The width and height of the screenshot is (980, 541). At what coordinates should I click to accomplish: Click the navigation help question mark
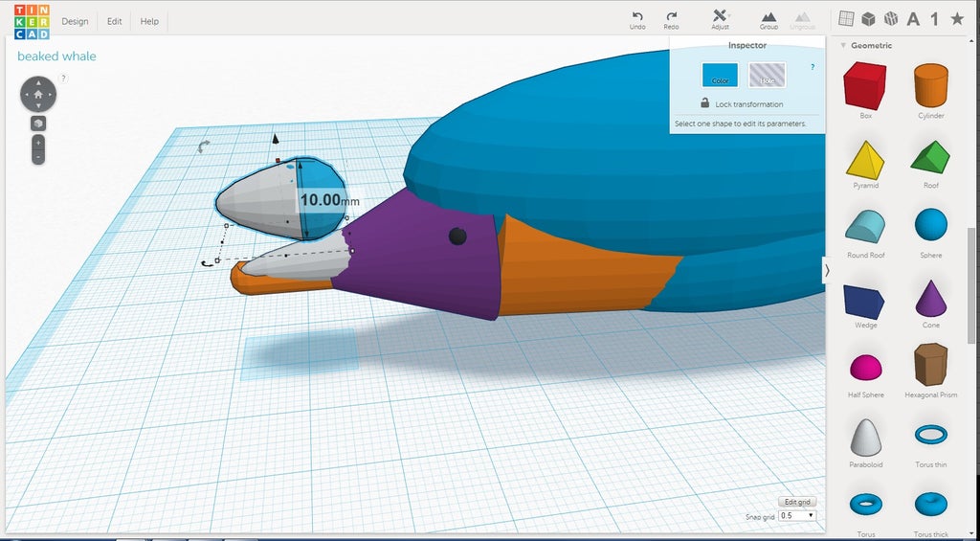pos(63,79)
